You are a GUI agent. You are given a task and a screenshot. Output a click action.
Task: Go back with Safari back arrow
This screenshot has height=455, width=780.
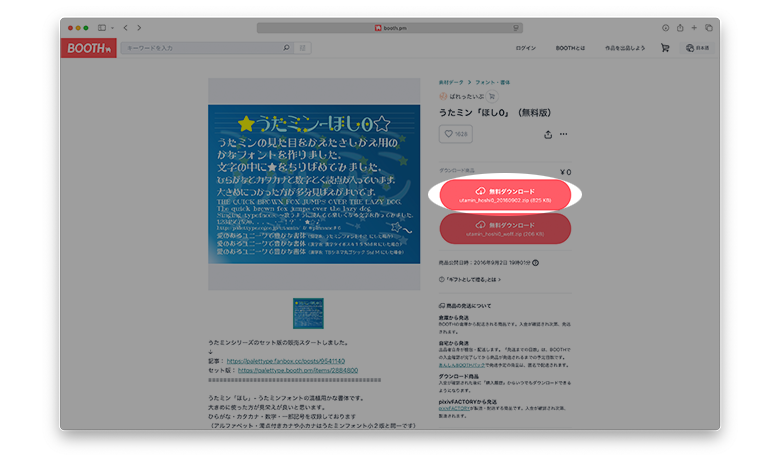(x=125, y=28)
